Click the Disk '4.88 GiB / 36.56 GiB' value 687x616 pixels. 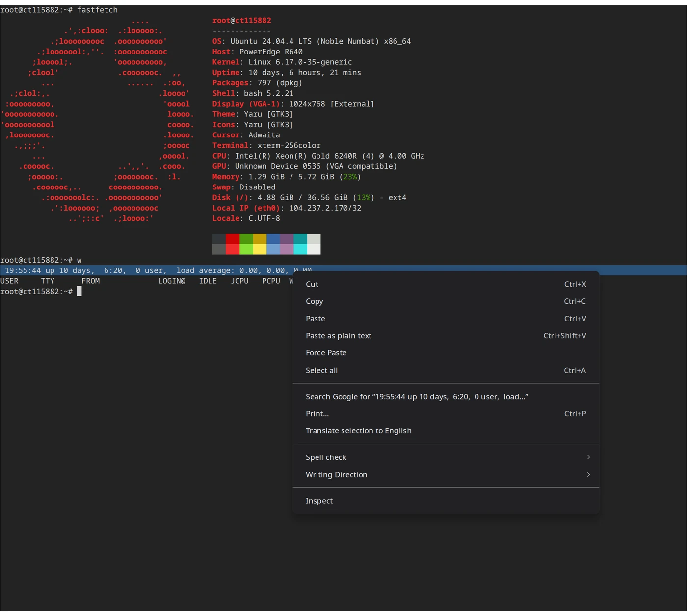303,198
